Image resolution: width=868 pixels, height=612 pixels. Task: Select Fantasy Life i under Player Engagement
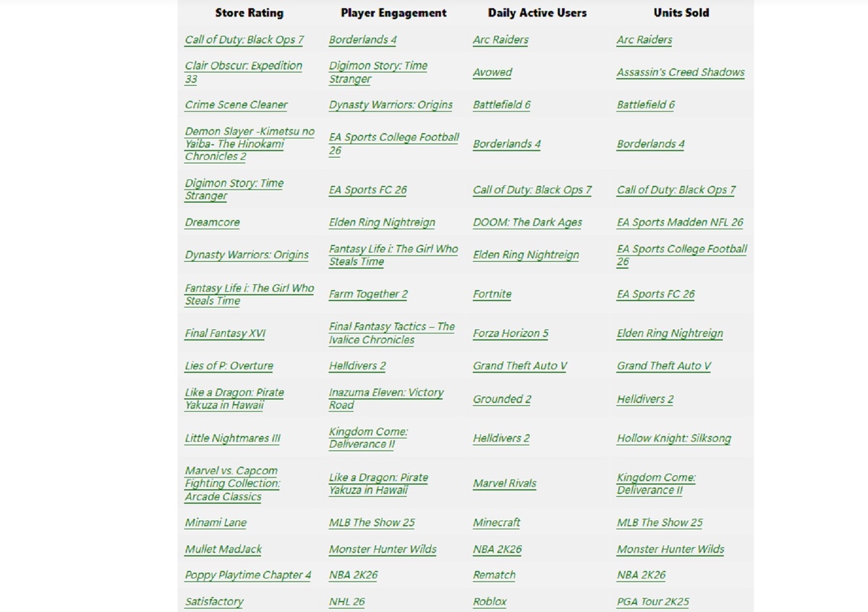point(393,255)
